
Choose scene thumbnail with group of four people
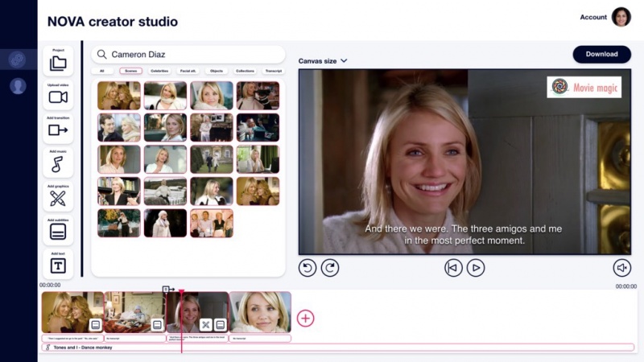point(212,224)
